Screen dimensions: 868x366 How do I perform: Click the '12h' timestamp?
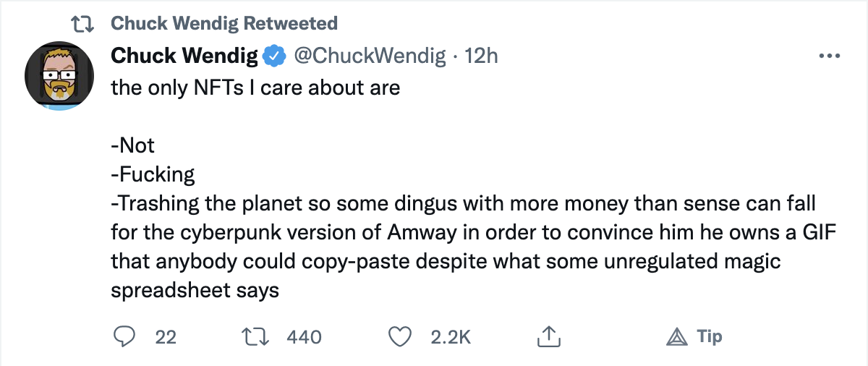point(481,56)
